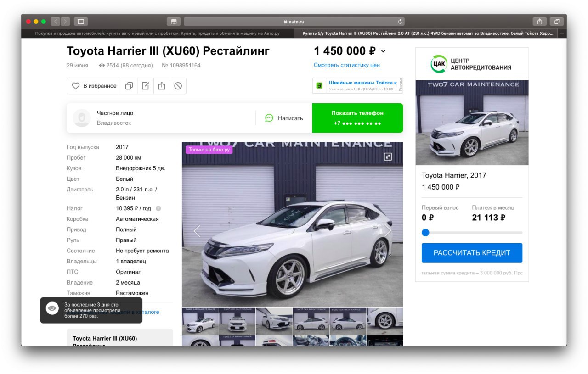Viewport: 588px width, 374px height.
Task: Click the 'Только на Авто.ру' badge
Action: [x=209, y=150]
